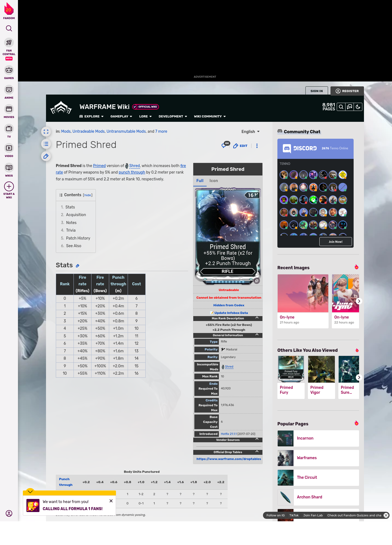The width and height of the screenshot is (392, 545).
Task: Open the Lore dropdown menu
Action: [x=145, y=116]
